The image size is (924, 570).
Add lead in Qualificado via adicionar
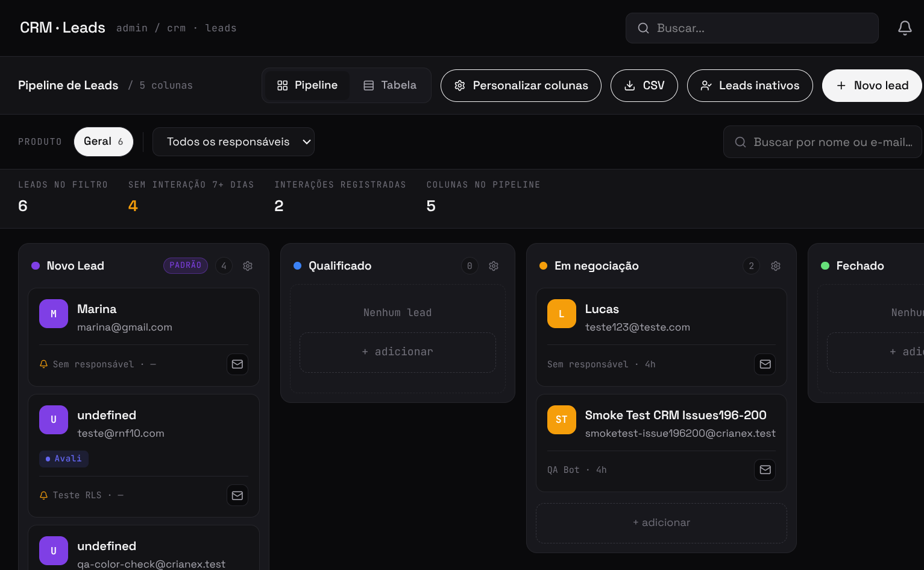[398, 352]
